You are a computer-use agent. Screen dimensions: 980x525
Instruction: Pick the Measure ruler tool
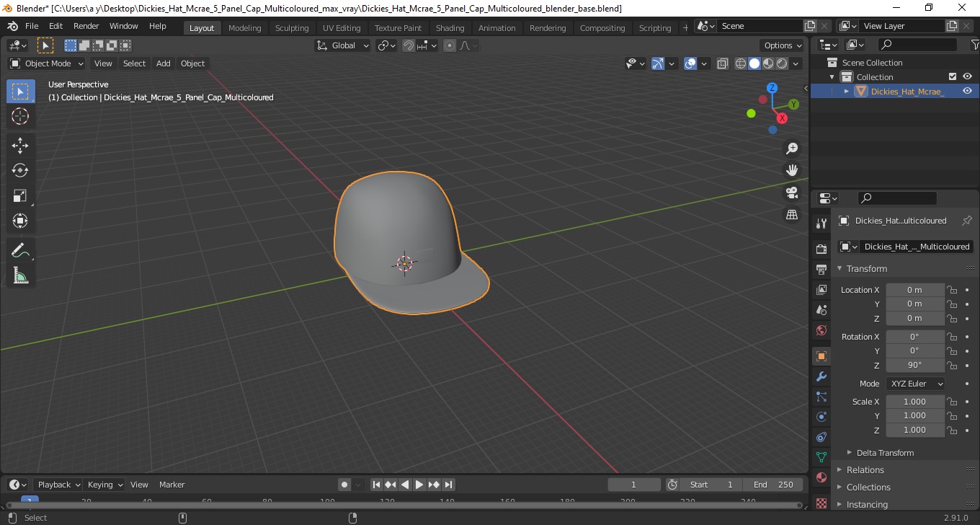pos(20,275)
